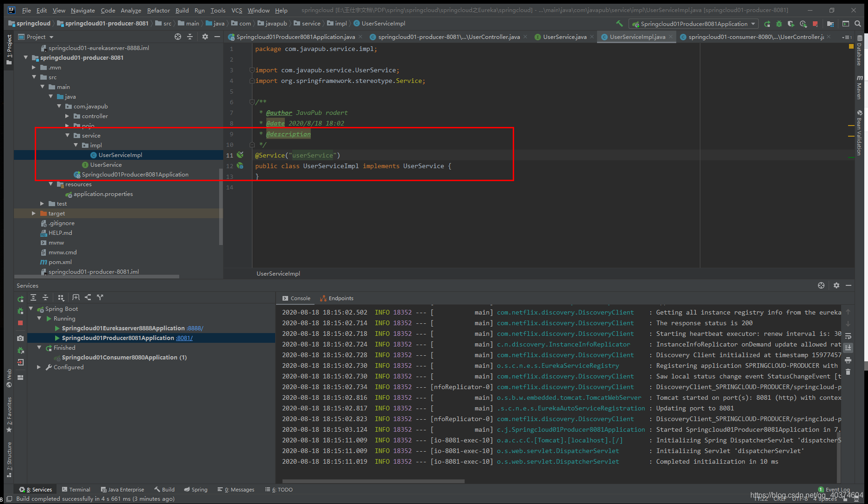Open the VCS menu
The width and height of the screenshot is (868, 504).
pos(237,10)
